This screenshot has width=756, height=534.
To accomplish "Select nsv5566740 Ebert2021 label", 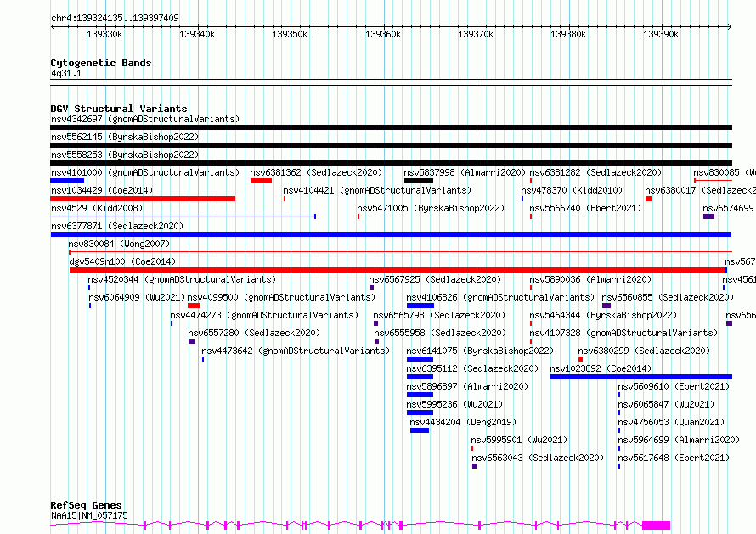I will [x=586, y=208].
